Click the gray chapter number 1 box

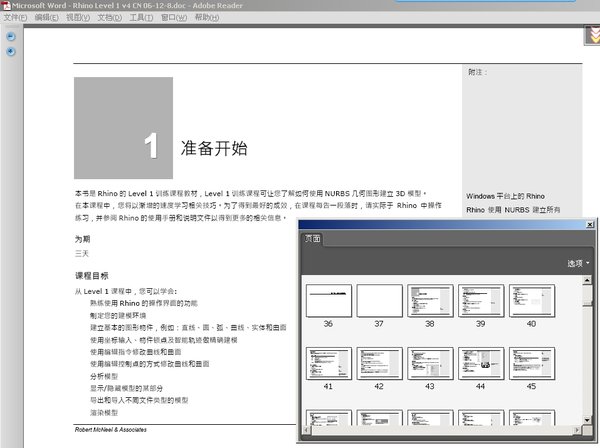tap(124, 128)
